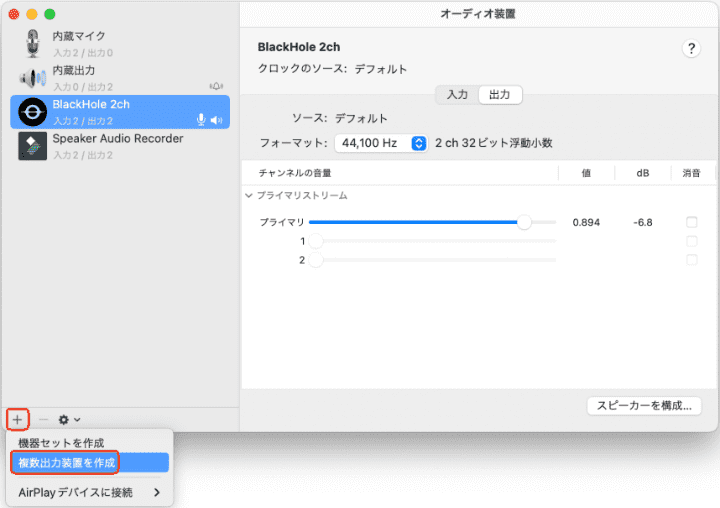The image size is (720, 508).
Task: Switch to the 入力 tab
Action: [x=457, y=95]
